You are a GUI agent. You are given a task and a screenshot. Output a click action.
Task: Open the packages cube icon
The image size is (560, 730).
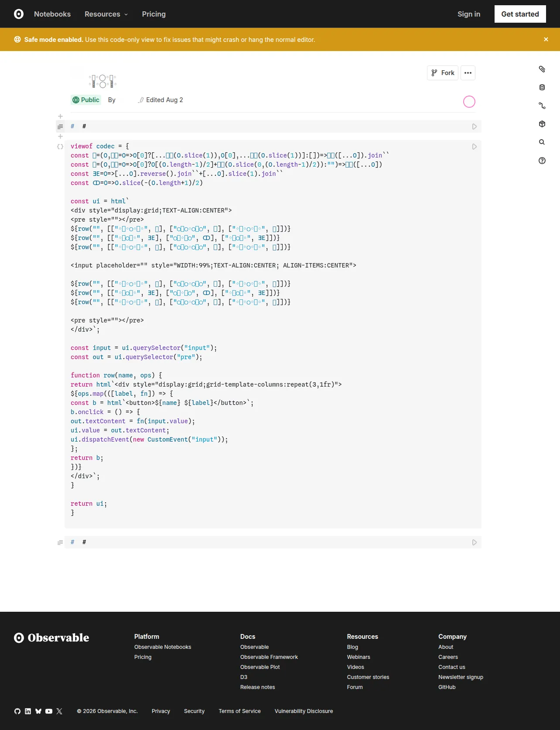[x=542, y=124]
